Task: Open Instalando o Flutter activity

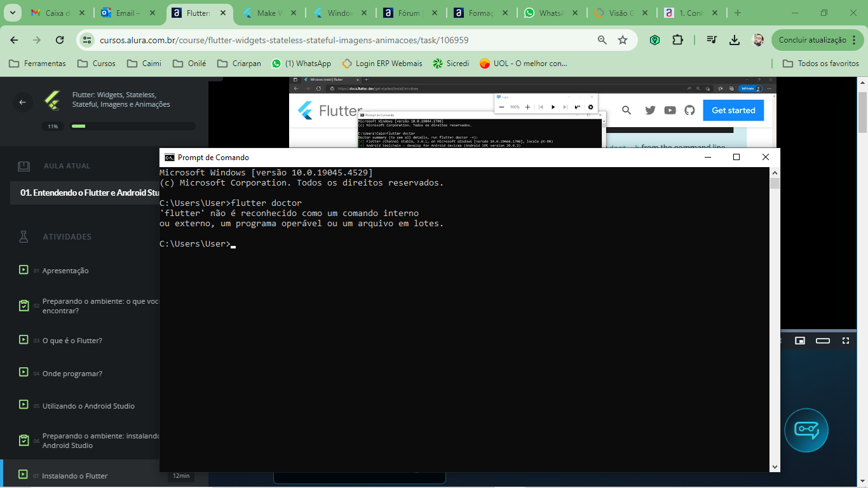Action: (74, 476)
